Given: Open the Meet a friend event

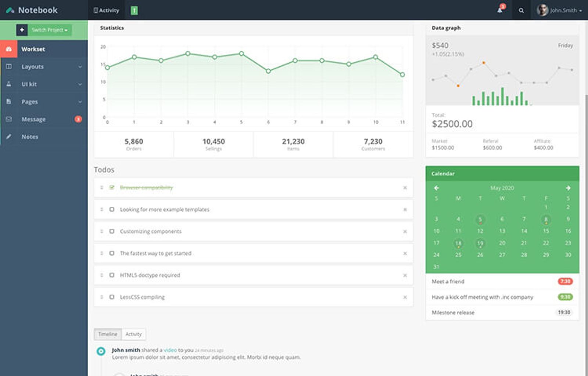Looking at the screenshot, I should coord(502,281).
